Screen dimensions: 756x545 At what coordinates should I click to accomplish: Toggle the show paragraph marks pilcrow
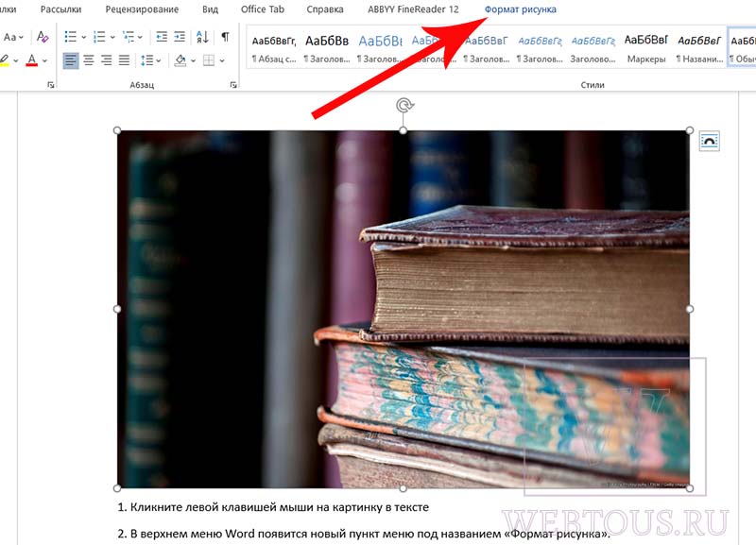click(x=225, y=37)
